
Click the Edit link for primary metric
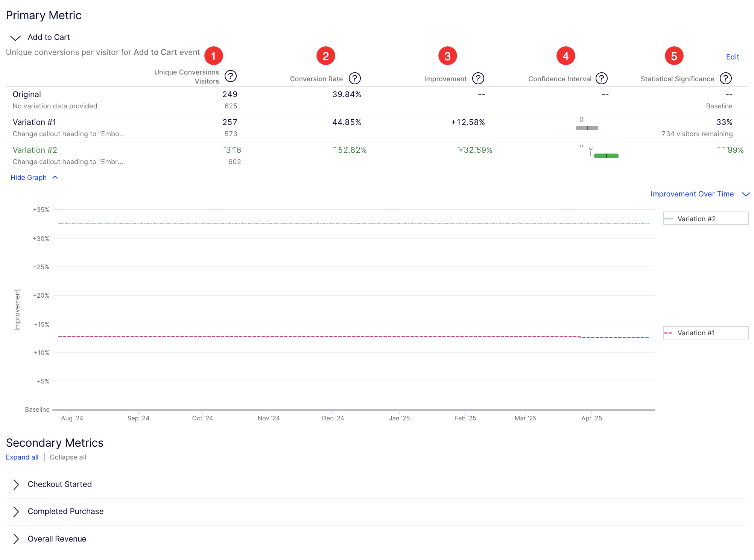(732, 57)
